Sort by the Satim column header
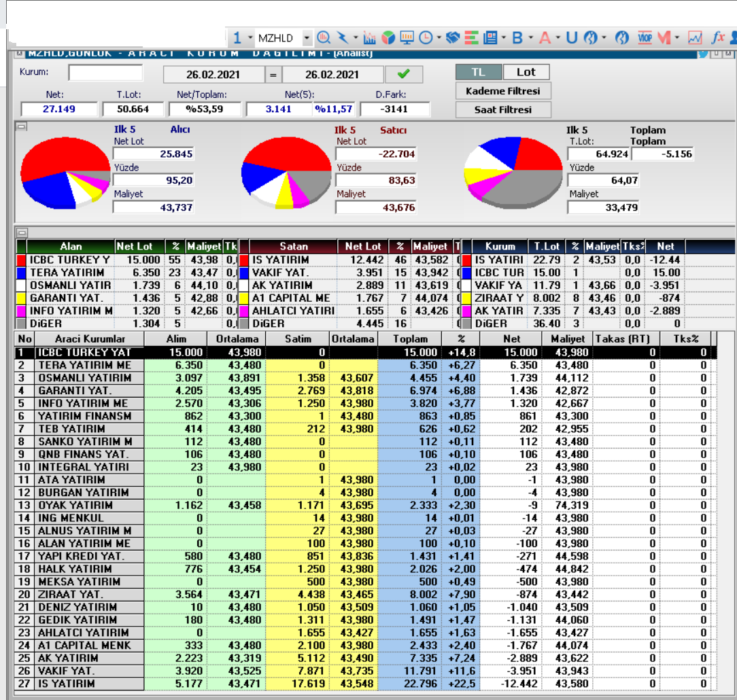The height and width of the screenshot is (700, 737). tap(298, 338)
